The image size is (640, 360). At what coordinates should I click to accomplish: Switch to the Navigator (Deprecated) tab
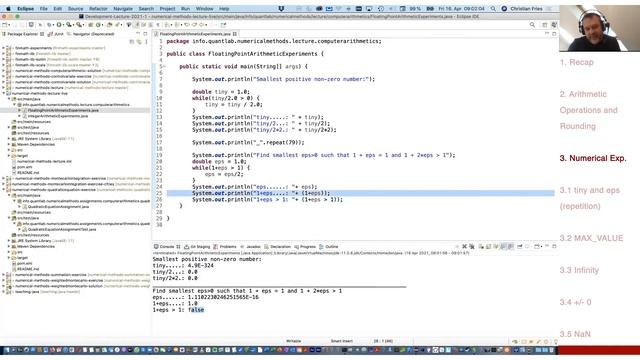91,34
